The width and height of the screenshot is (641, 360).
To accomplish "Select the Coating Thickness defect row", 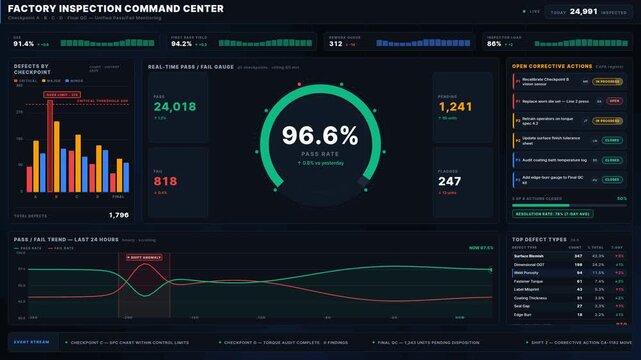I will pyautogui.click(x=568, y=298).
